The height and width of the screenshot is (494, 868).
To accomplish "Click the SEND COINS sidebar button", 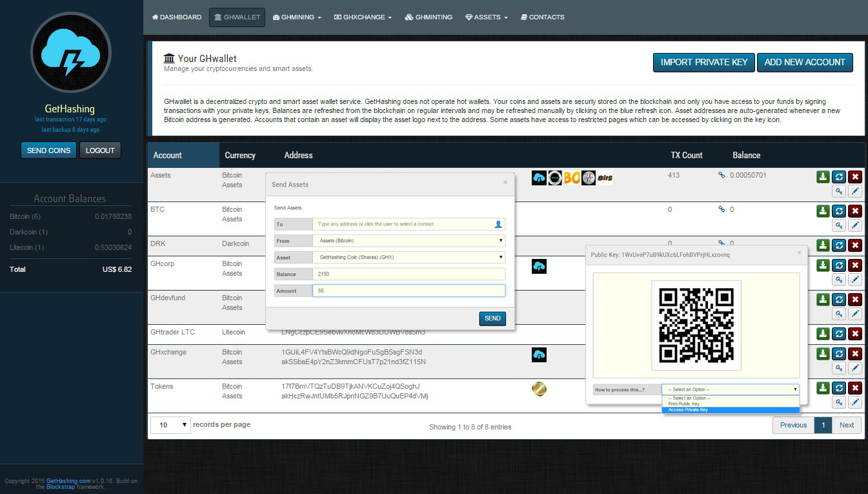I will point(48,150).
